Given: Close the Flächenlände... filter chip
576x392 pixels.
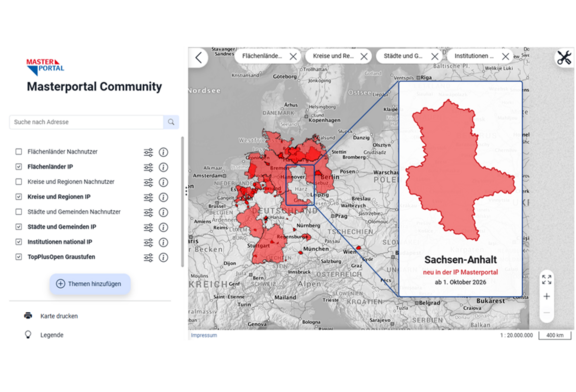Looking at the screenshot, I should (293, 56).
